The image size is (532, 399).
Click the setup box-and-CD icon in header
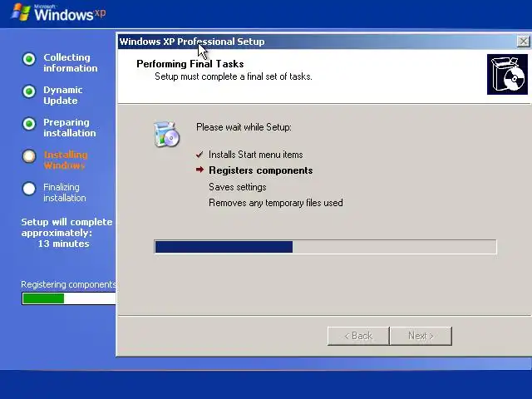507,74
